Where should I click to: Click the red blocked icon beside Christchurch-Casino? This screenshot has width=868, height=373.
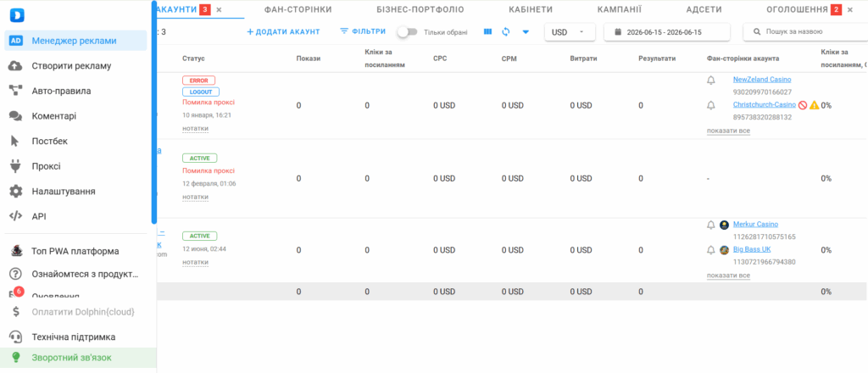pyautogui.click(x=803, y=104)
